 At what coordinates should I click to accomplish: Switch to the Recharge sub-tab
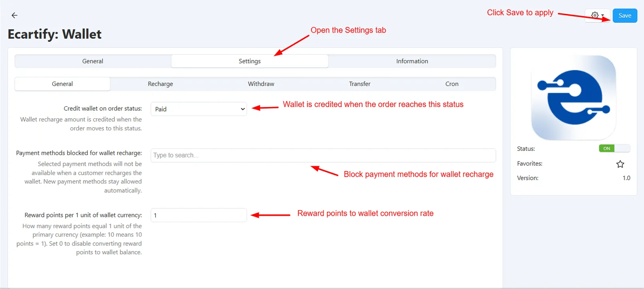160,84
